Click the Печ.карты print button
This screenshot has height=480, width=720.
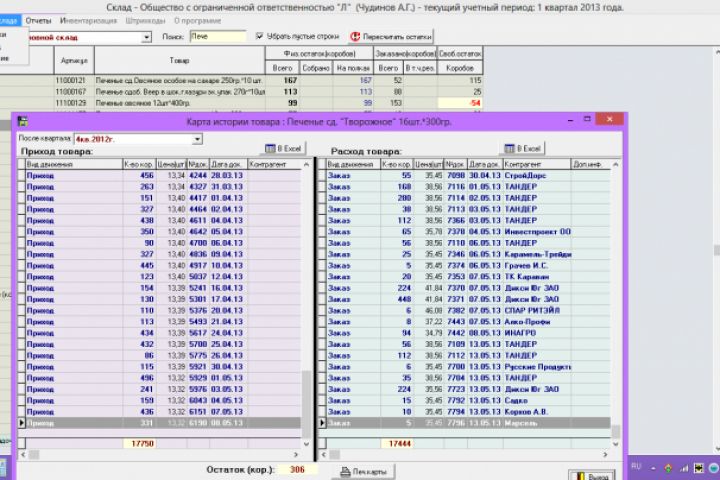coord(365,472)
